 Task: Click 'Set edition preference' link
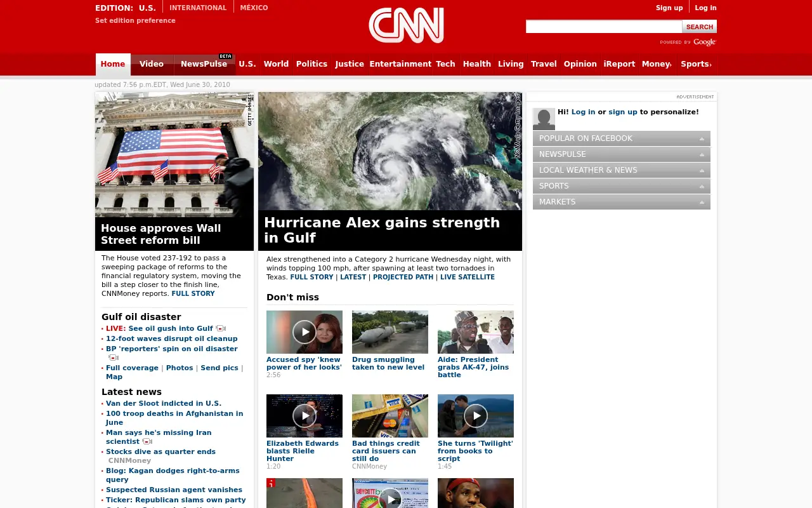[x=135, y=20]
